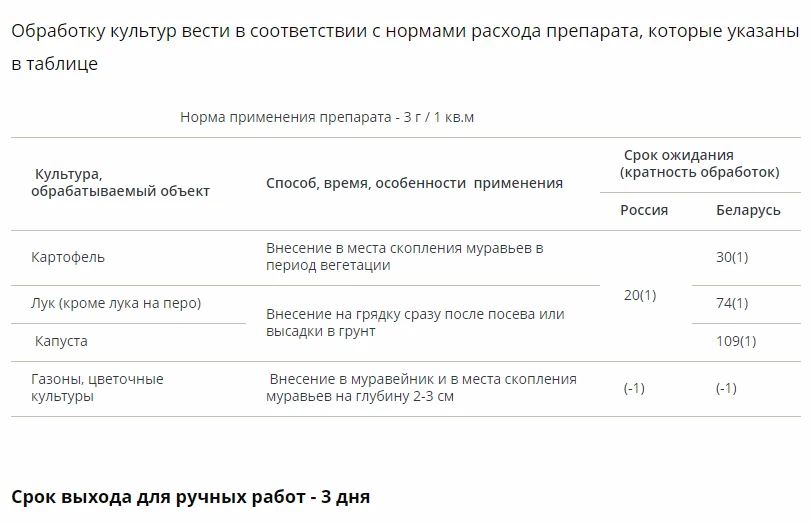810x523 pixels.
Task: Click the "Картофель" row label
Action: click(68, 257)
